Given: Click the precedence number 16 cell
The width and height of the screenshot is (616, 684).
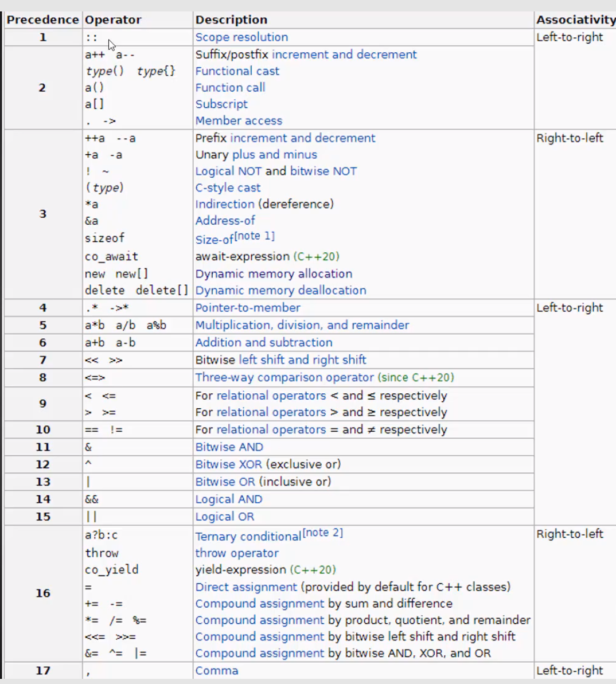Looking at the screenshot, I should [43, 594].
